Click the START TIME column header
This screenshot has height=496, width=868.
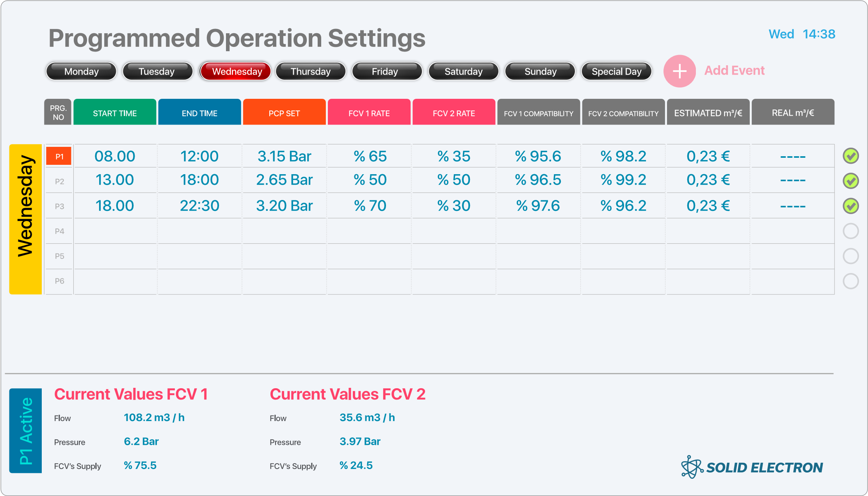click(115, 113)
